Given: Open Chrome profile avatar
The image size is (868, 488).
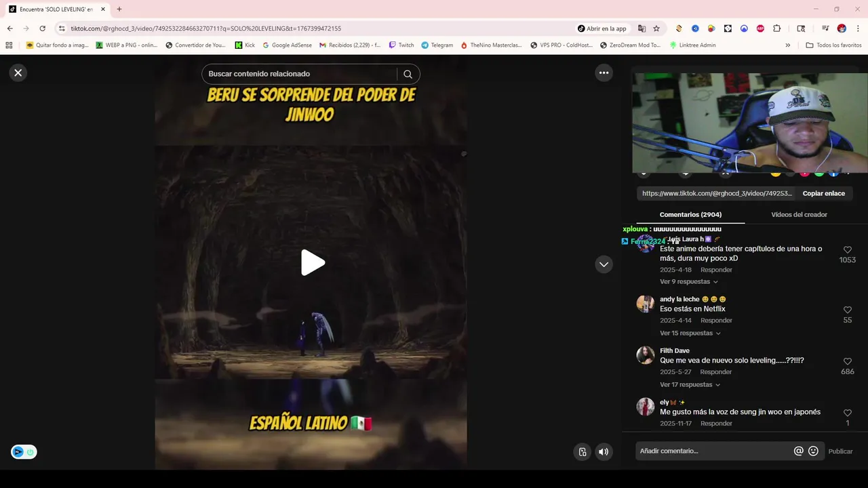Looking at the screenshot, I should coord(842,28).
